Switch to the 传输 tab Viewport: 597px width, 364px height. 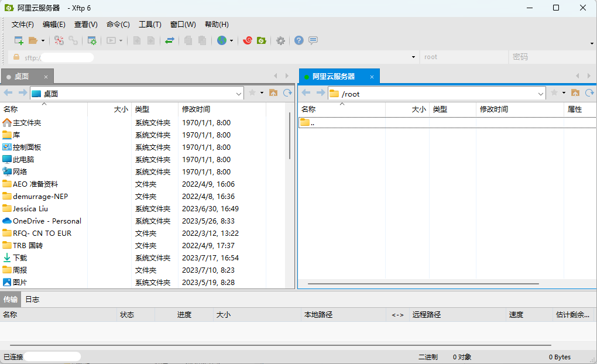click(11, 300)
